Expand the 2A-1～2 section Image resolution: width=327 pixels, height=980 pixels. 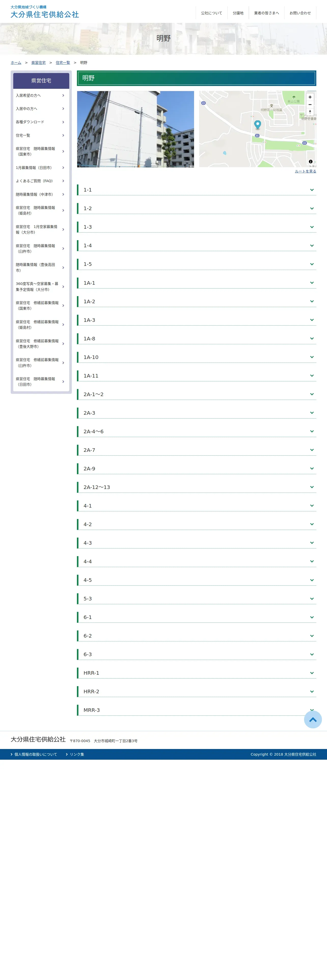coord(196,395)
